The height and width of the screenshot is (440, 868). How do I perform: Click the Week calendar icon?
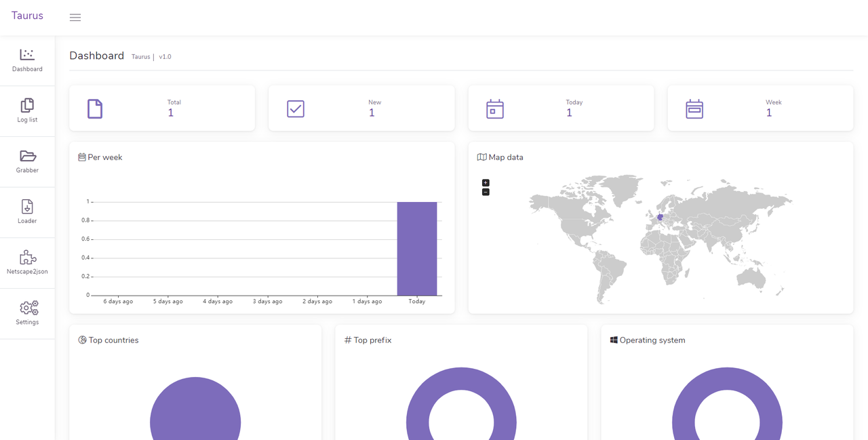click(694, 108)
